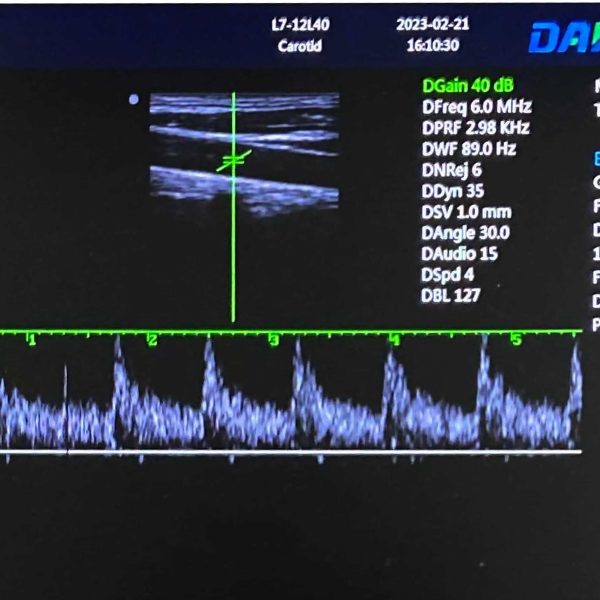Click the sample volume gate on the vessel
600x600 pixels.
pos(233,159)
